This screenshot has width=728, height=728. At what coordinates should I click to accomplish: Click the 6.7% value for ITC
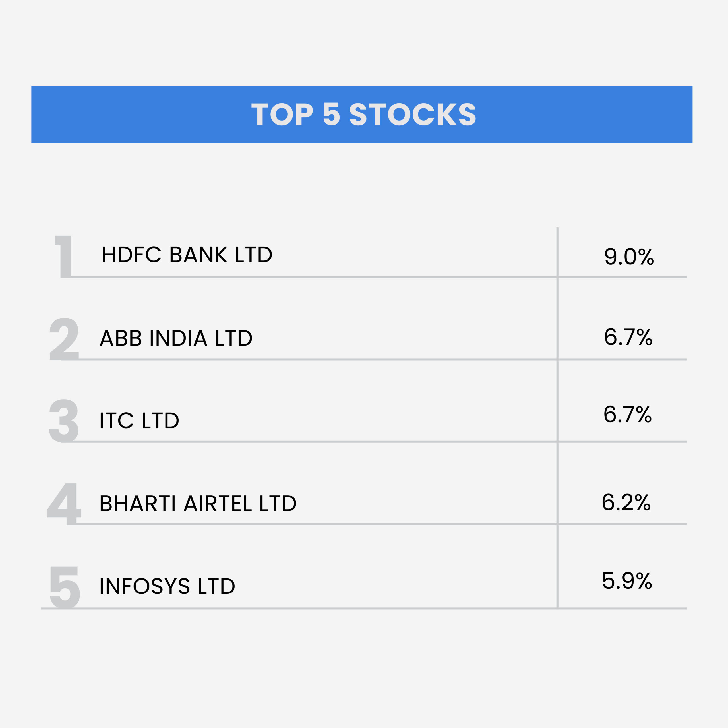(628, 415)
